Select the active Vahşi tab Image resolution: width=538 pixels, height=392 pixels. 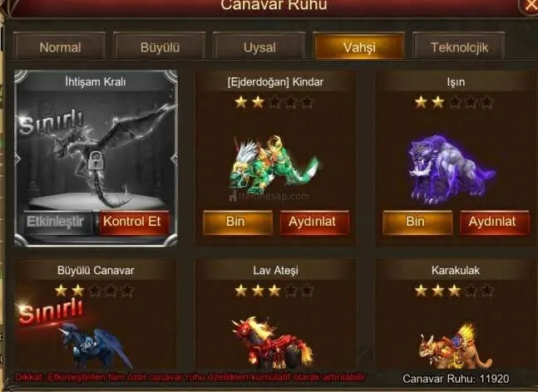pyautogui.click(x=359, y=47)
